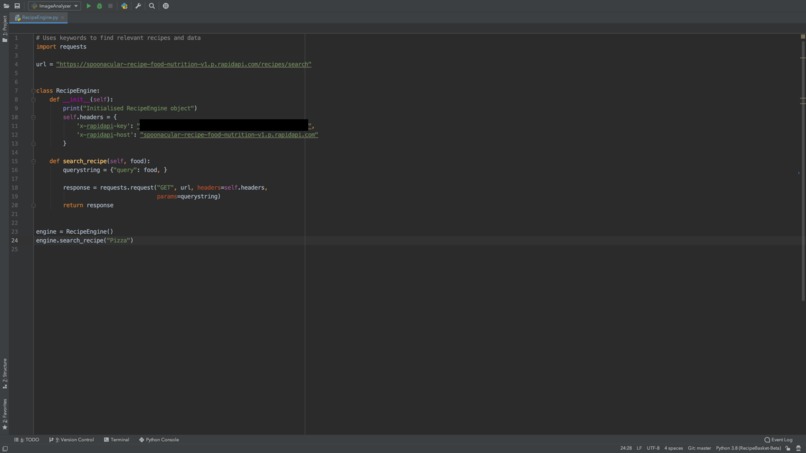Open the Event Log
Screen dimensions: 806x453
coord(778,440)
